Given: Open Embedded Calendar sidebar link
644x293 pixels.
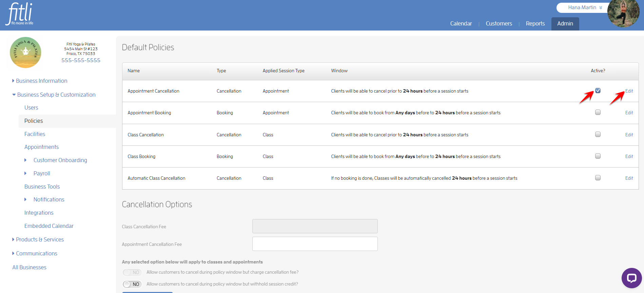Looking at the screenshot, I should [x=49, y=226].
